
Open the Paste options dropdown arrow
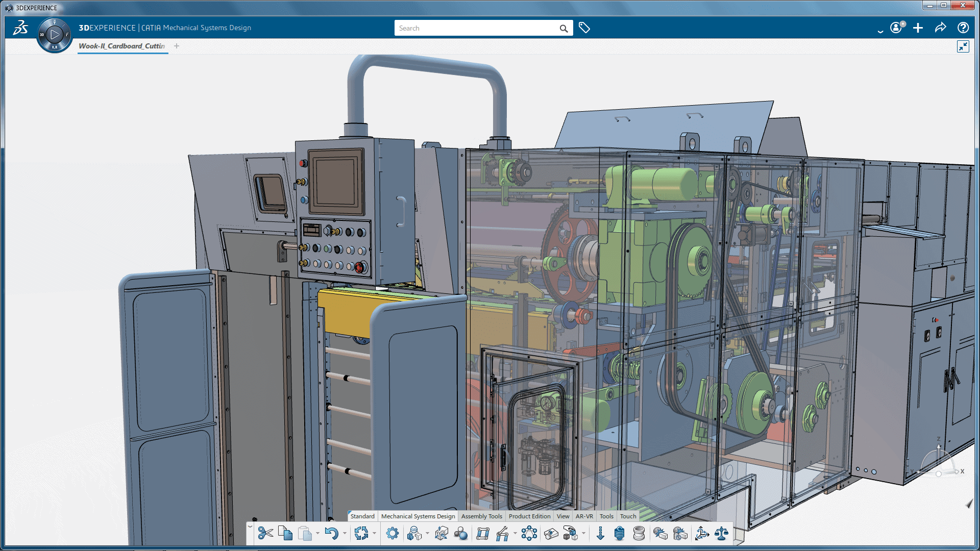click(x=317, y=534)
